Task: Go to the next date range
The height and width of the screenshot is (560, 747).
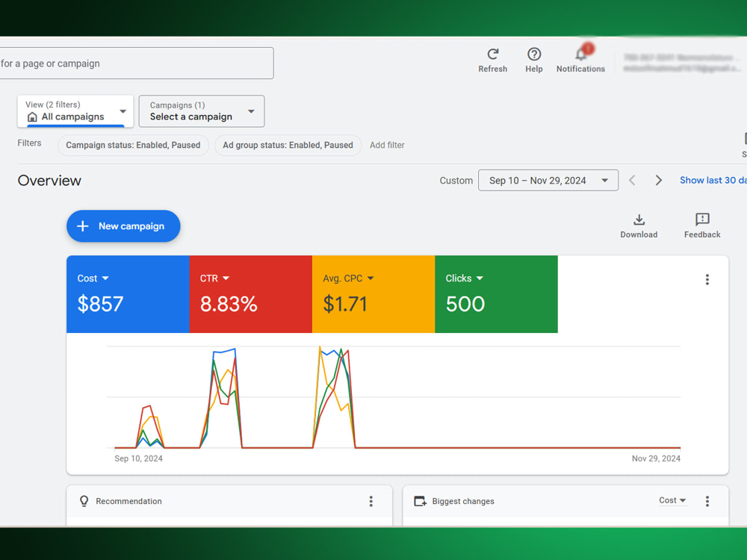Action: pos(658,181)
